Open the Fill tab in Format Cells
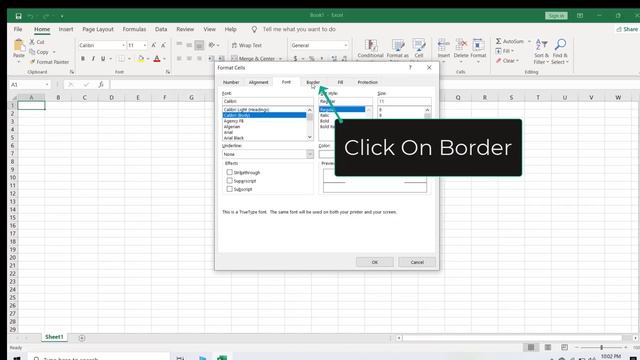This screenshot has width=640, height=360. click(x=340, y=82)
